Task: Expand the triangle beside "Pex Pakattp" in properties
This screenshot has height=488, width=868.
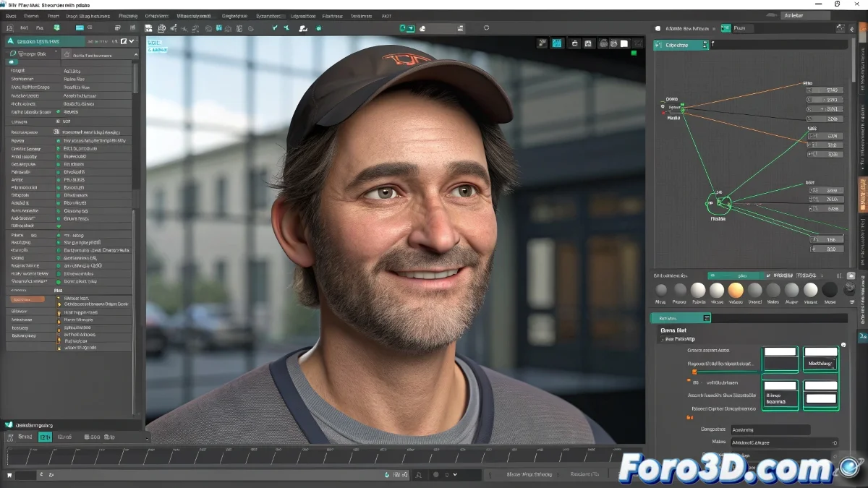Action: 661,338
